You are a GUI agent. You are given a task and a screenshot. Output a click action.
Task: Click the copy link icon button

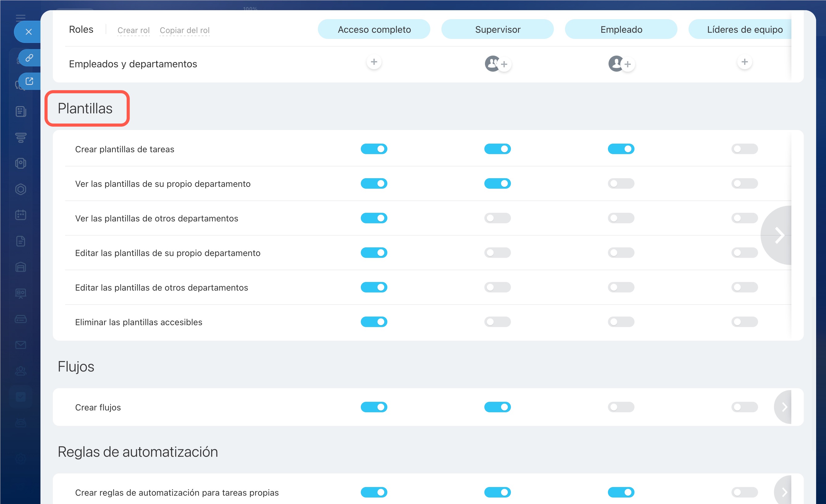pos(30,58)
